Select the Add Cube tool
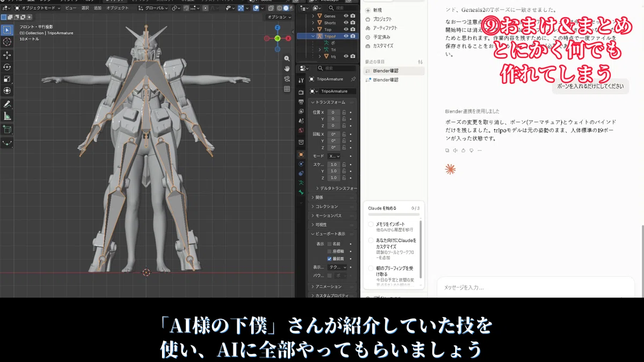 click(x=7, y=129)
